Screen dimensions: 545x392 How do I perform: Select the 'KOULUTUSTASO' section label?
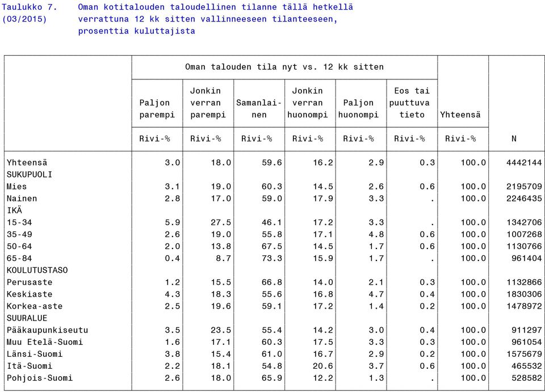click(37, 271)
